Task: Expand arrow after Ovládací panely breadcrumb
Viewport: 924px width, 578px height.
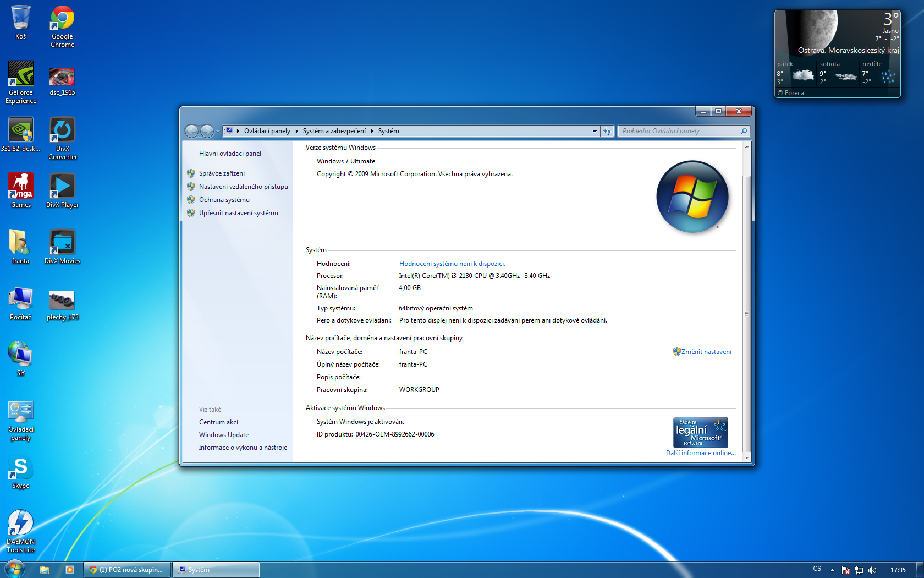Action: (296, 131)
